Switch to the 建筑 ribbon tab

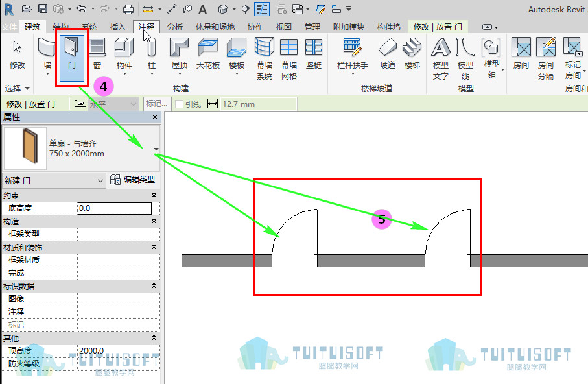[32, 27]
